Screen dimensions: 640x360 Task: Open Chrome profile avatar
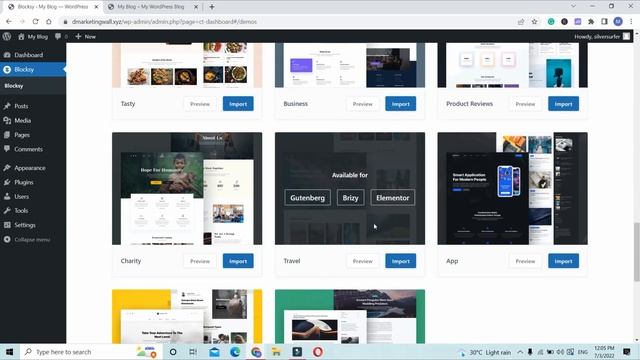[618, 22]
